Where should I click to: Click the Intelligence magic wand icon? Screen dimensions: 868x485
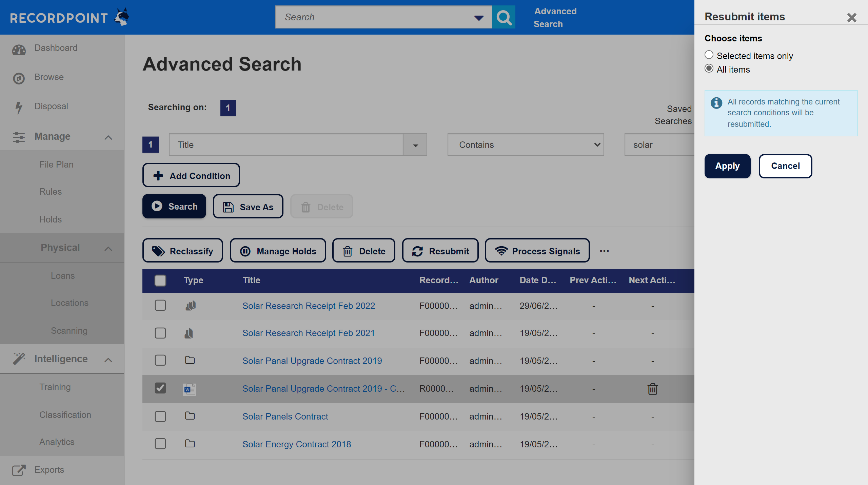click(19, 359)
